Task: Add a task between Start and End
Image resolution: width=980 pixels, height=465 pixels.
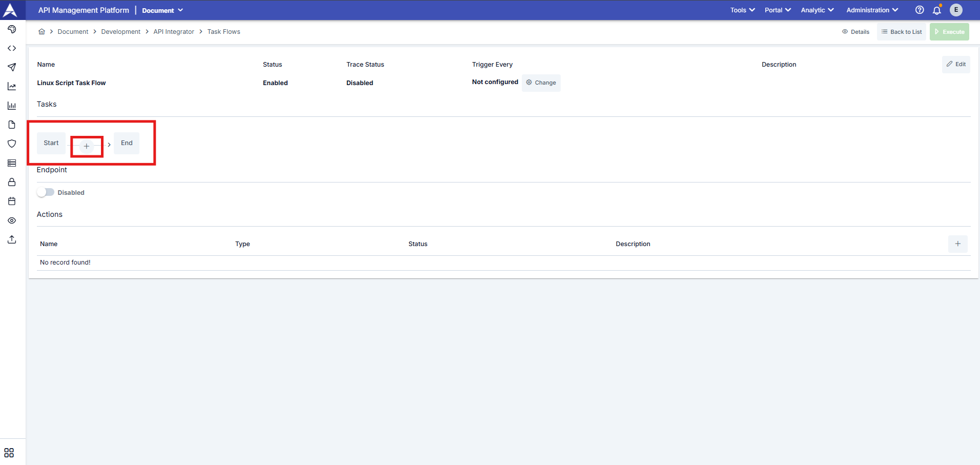Action: 87,146
